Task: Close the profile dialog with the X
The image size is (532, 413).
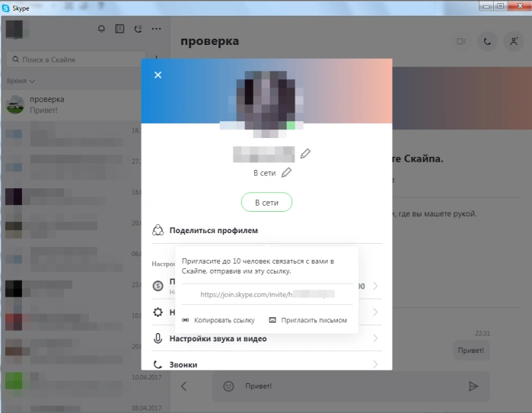Action: click(x=158, y=75)
